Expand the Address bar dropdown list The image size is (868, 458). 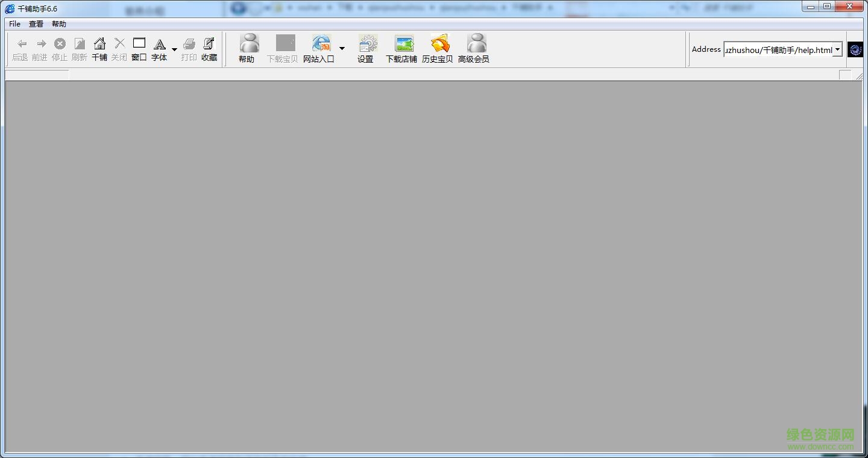tap(837, 50)
